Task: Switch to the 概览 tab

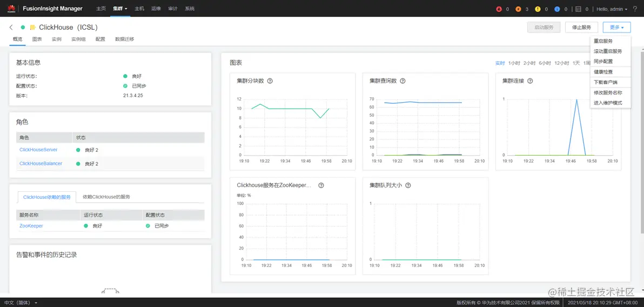Action: click(17, 39)
